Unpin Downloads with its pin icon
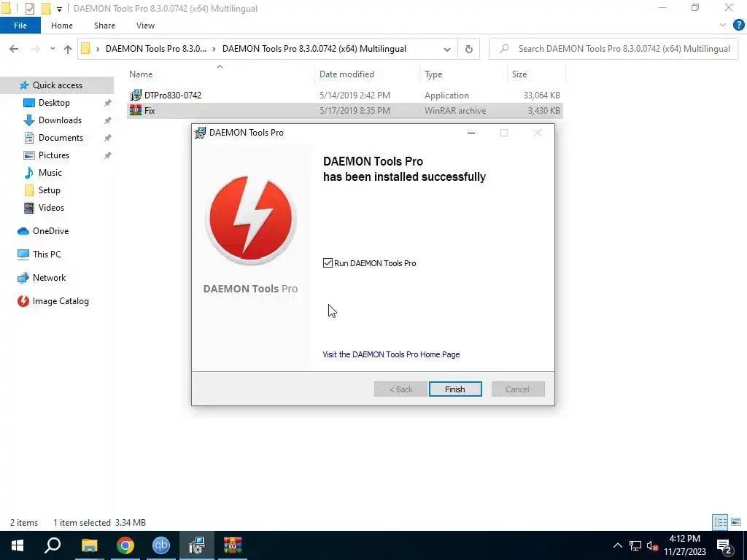 [x=108, y=120]
